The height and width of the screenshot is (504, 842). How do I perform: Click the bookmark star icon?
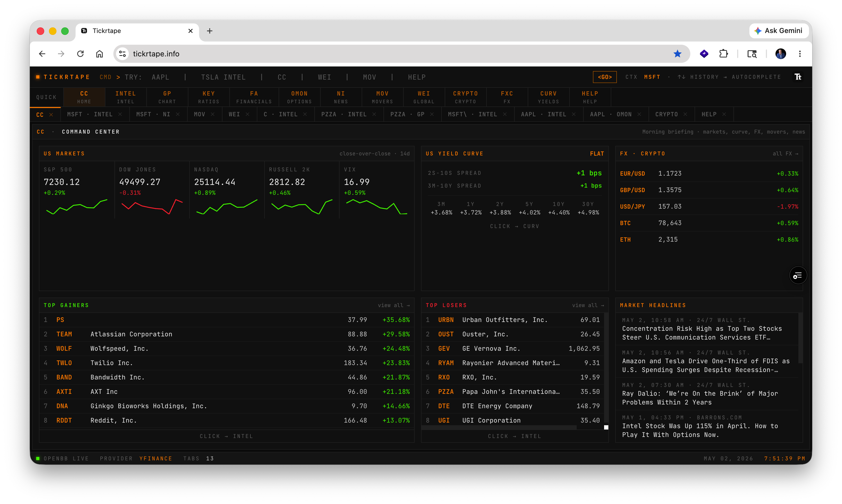pyautogui.click(x=677, y=54)
